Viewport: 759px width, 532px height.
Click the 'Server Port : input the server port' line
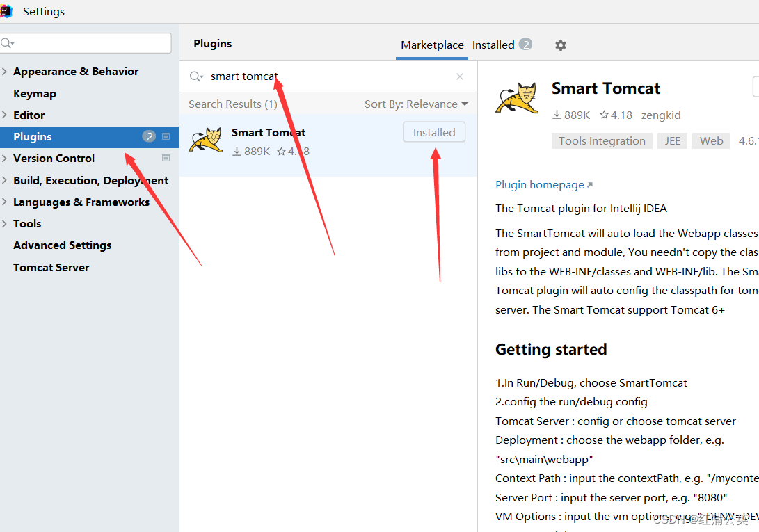click(x=611, y=498)
